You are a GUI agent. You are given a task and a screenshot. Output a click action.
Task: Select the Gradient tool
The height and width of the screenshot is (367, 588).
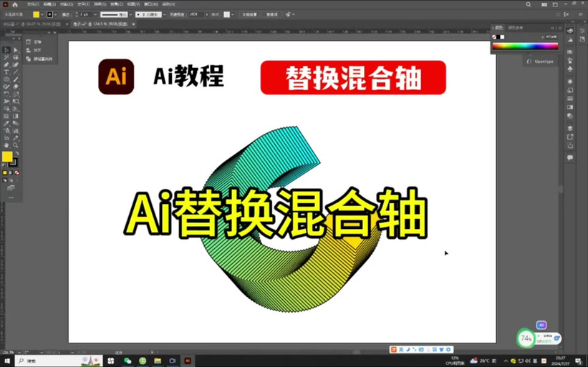click(x=16, y=116)
